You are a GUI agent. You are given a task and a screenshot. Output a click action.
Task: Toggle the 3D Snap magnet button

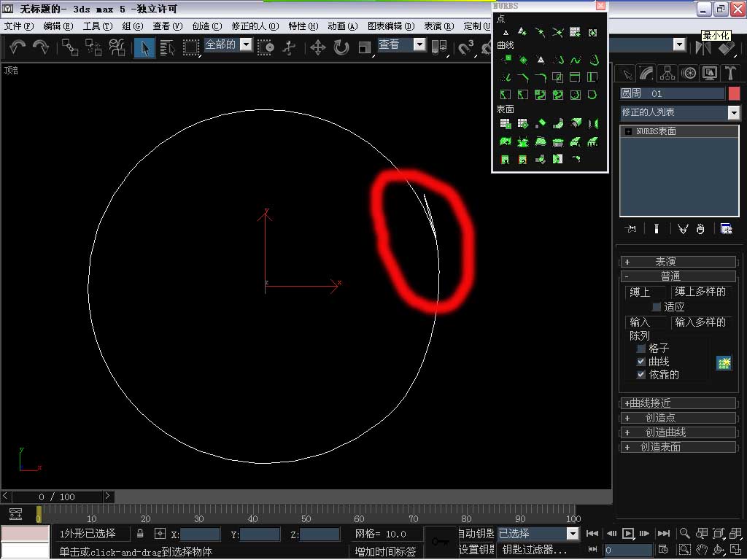click(465, 47)
